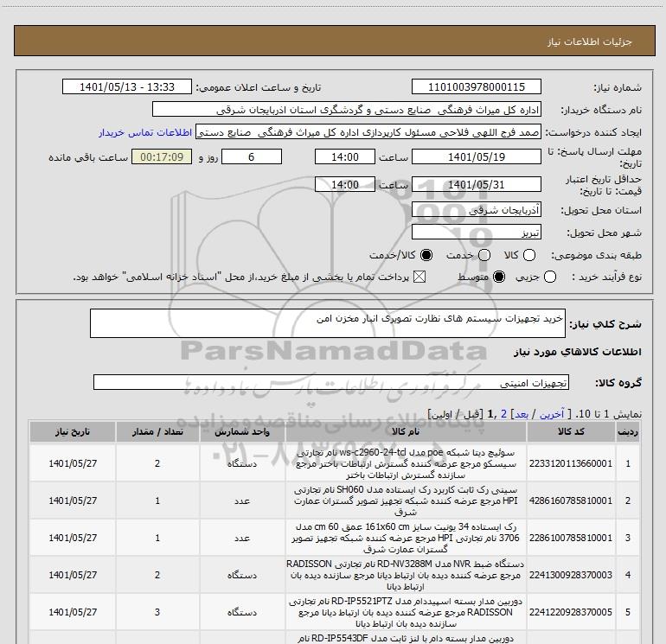Screen dimensions: 666x644
Task: Click the buyer organization name field
Action: pyautogui.click(x=347, y=109)
